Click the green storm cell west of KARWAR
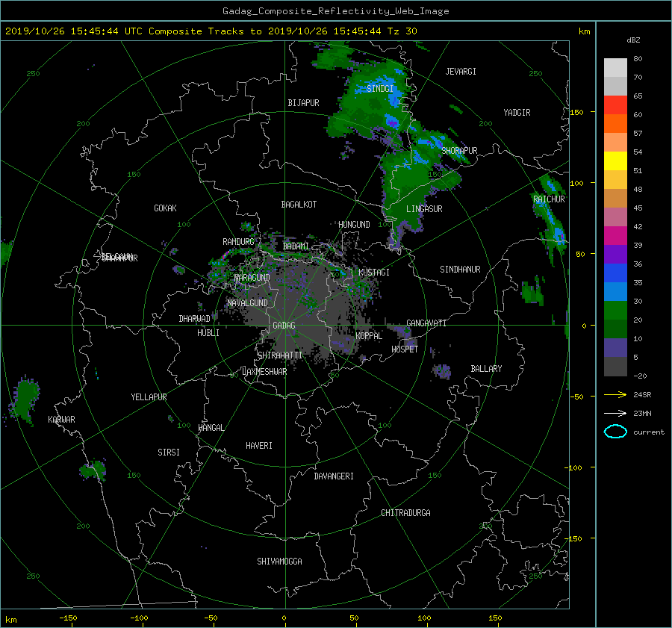This screenshot has width=672, height=628. [x=25, y=400]
